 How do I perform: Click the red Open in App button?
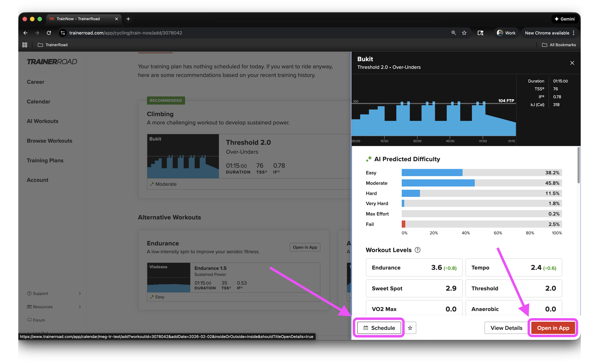tap(553, 328)
